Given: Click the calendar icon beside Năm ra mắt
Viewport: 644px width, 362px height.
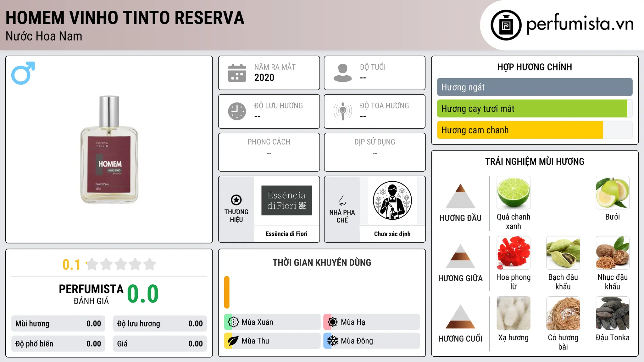Looking at the screenshot, I should click(x=237, y=73).
